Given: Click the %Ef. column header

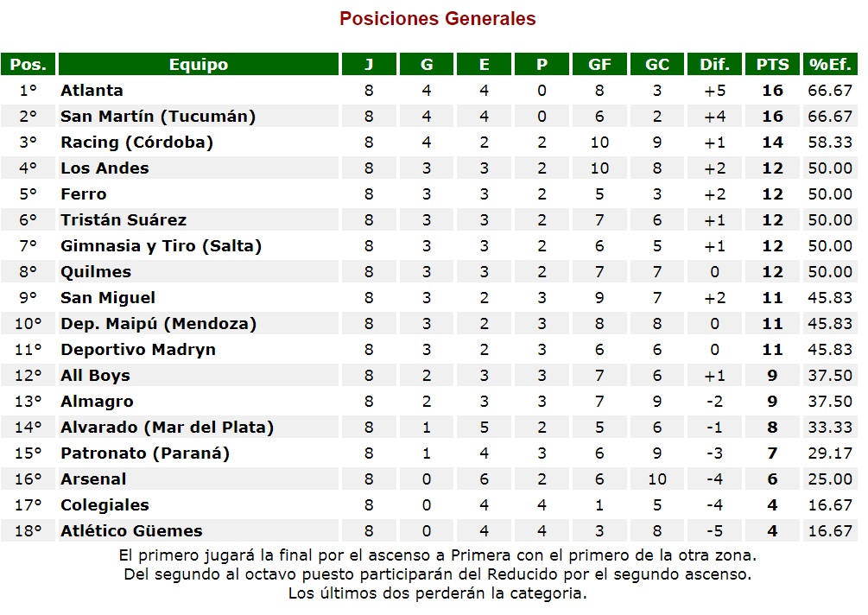Looking at the screenshot, I should tap(830, 65).
